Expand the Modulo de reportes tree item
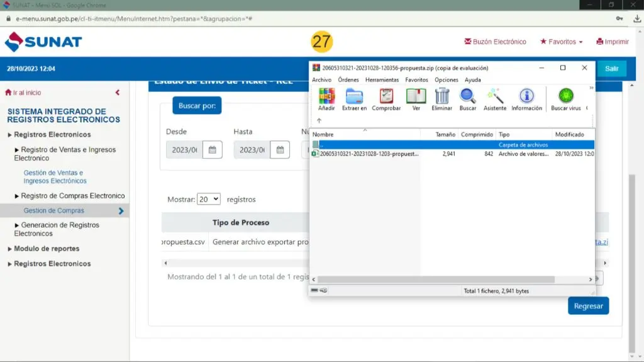 point(47,249)
